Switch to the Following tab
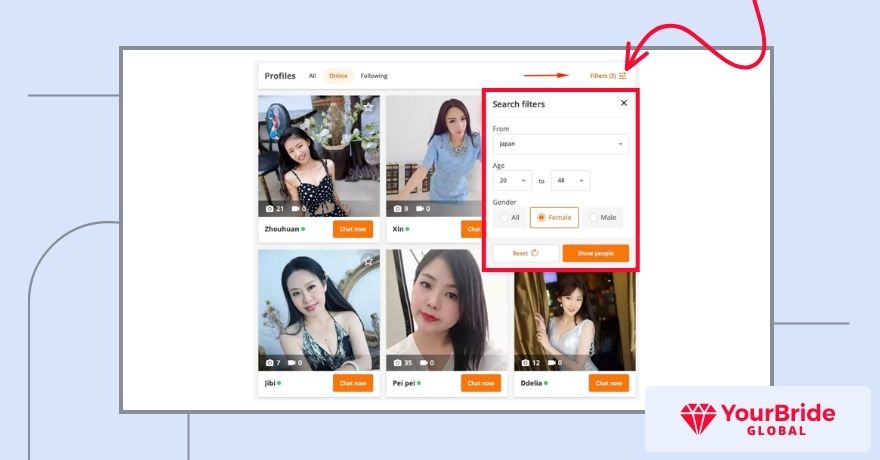Viewport: 880px width, 460px height. pyautogui.click(x=374, y=76)
